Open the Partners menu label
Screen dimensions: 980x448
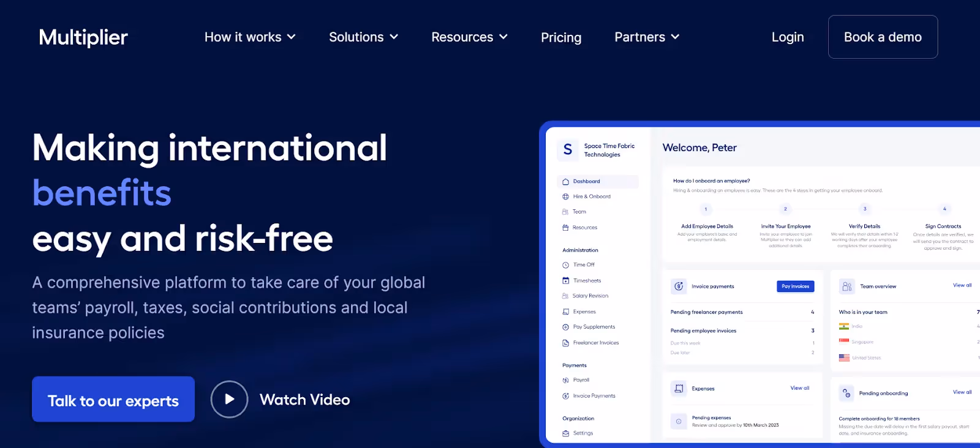pyautogui.click(x=640, y=37)
